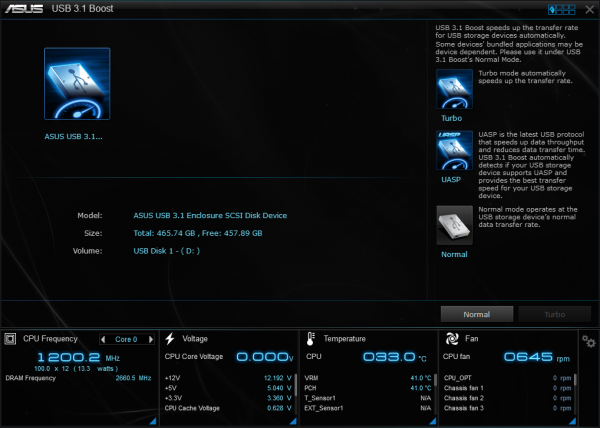Click the Chassis fan 2 row

pyautogui.click(x=507, y=398)
